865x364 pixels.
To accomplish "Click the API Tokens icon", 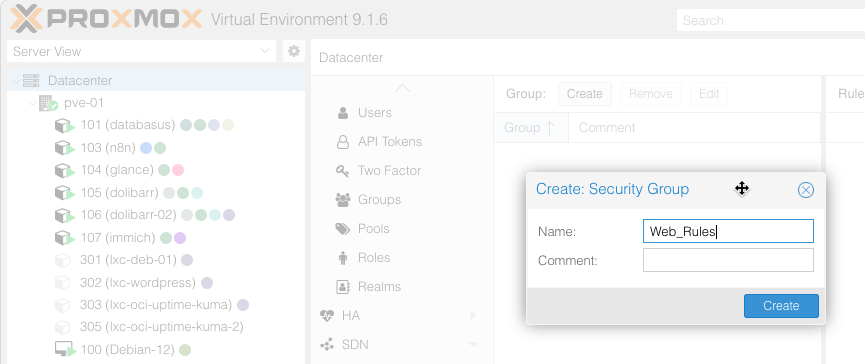I will click(343, 142).
